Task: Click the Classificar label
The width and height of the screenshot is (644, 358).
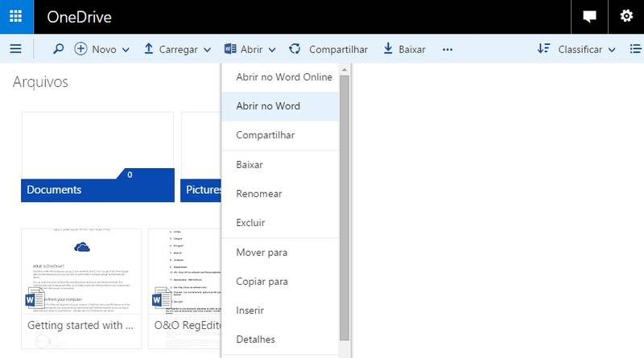Action: (580, 49)
